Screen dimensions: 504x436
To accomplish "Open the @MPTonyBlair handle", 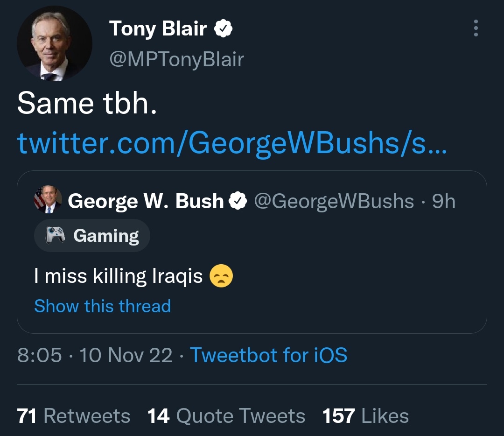I will tap(176, 59).
